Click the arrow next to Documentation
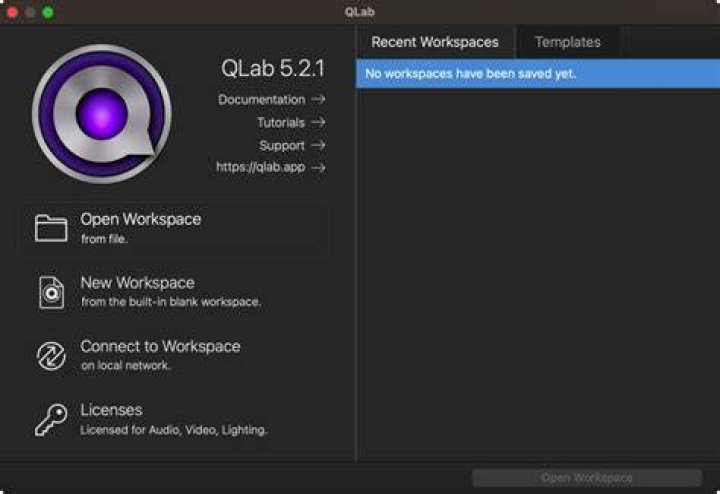 (x=318, y=99)
